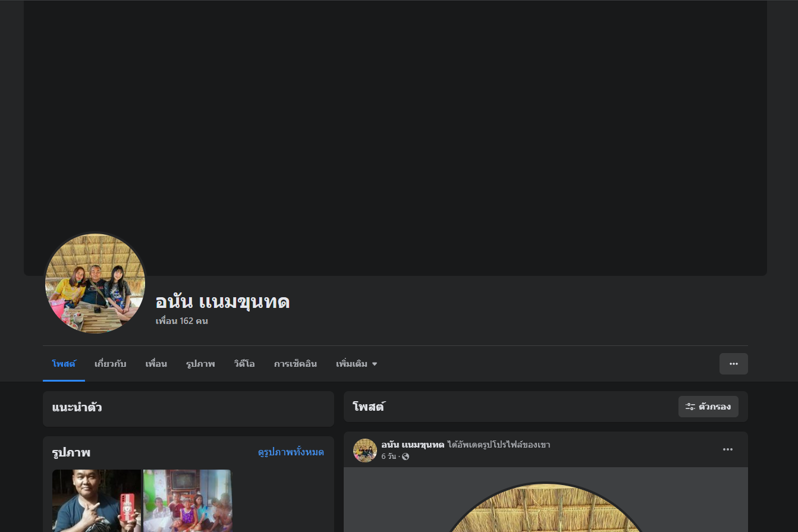View the การเช็คอิน tab
This screenshot has width=798, height=532.
296,364
